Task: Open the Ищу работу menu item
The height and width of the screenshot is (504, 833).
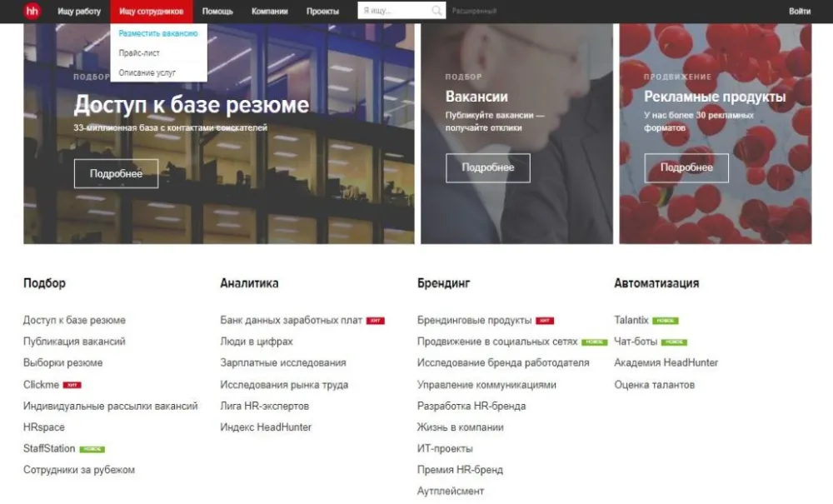Action: coord(79,11)
